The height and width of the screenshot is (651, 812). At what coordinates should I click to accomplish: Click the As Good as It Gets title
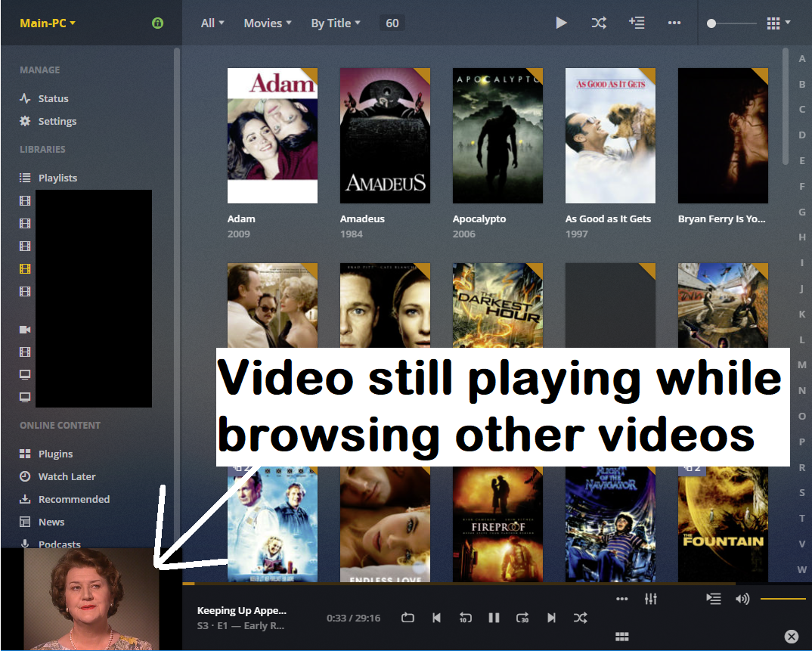[x=608, y=219]
